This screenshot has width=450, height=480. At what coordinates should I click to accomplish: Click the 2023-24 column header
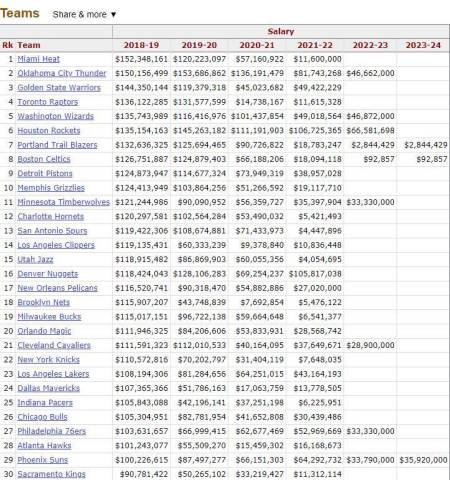point(423,45)
